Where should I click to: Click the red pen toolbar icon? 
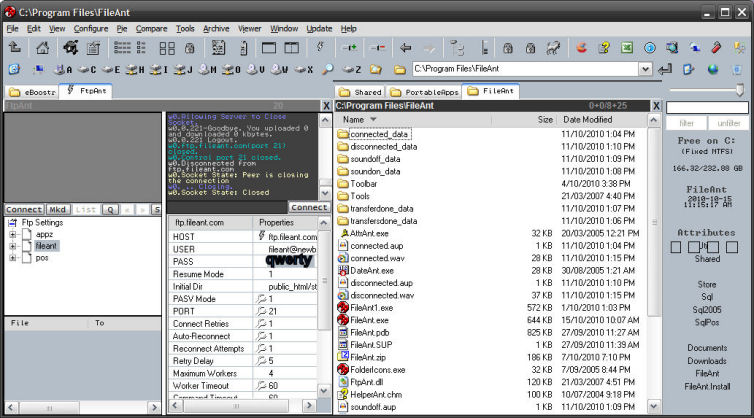(716, 48)
